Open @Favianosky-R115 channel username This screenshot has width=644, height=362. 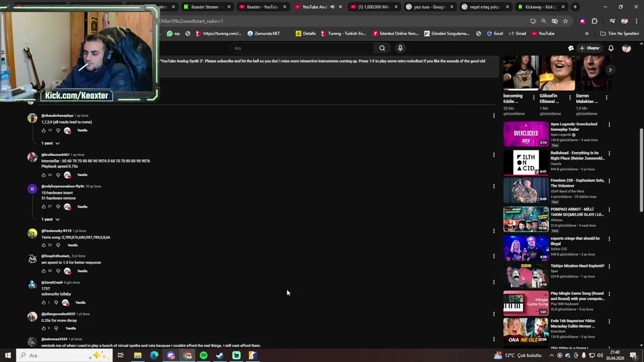[x=56, y=231]
